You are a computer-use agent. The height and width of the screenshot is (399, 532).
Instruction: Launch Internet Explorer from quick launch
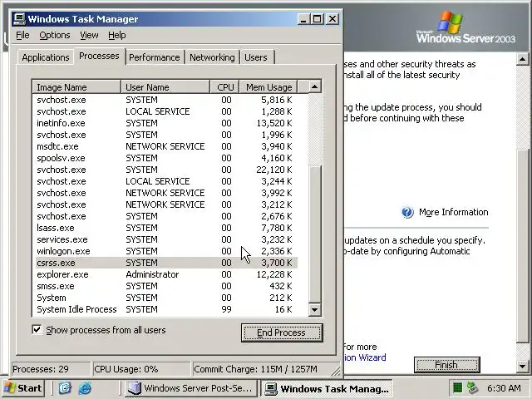85,388
